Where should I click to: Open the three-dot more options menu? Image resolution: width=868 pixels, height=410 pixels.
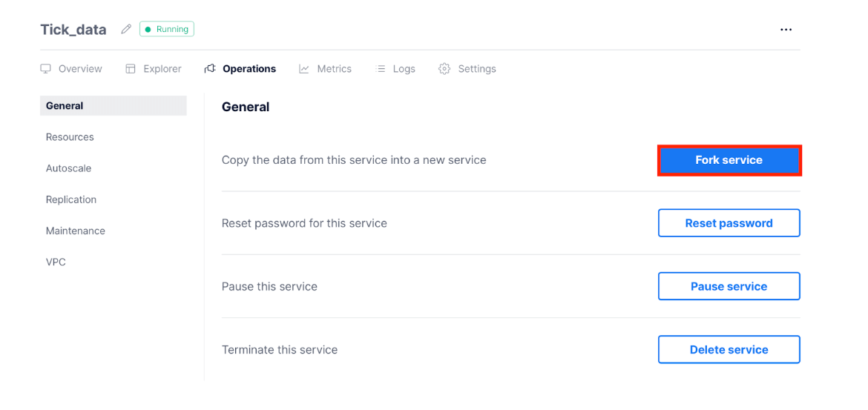click(786, 30)
